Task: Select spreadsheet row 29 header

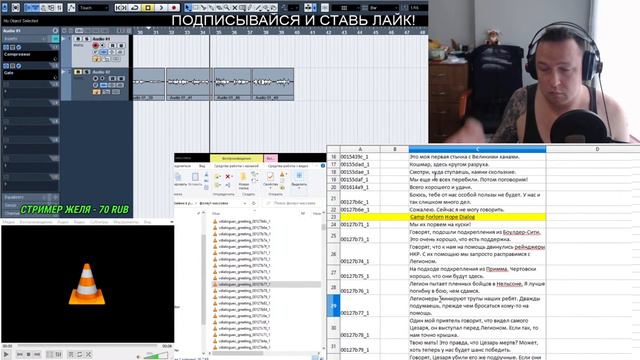Action: [333, 306]
